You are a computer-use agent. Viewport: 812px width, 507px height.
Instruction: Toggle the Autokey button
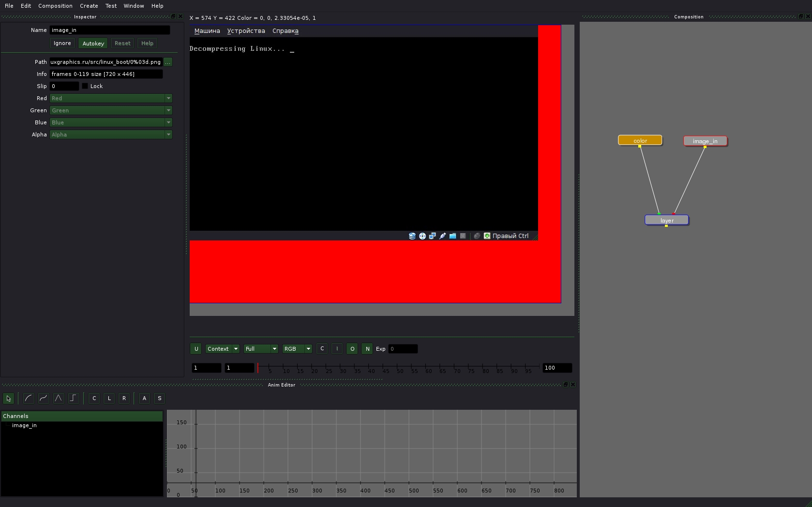93,44
